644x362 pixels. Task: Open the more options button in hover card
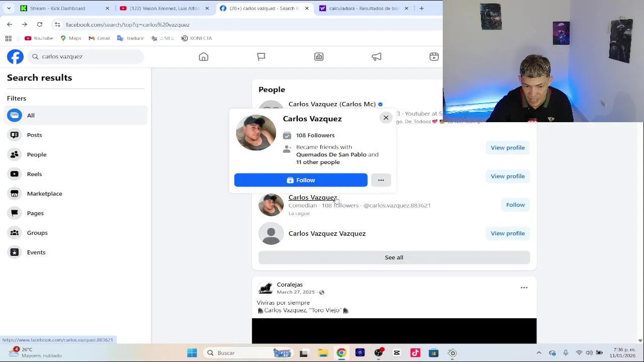(x=381, y=180)
